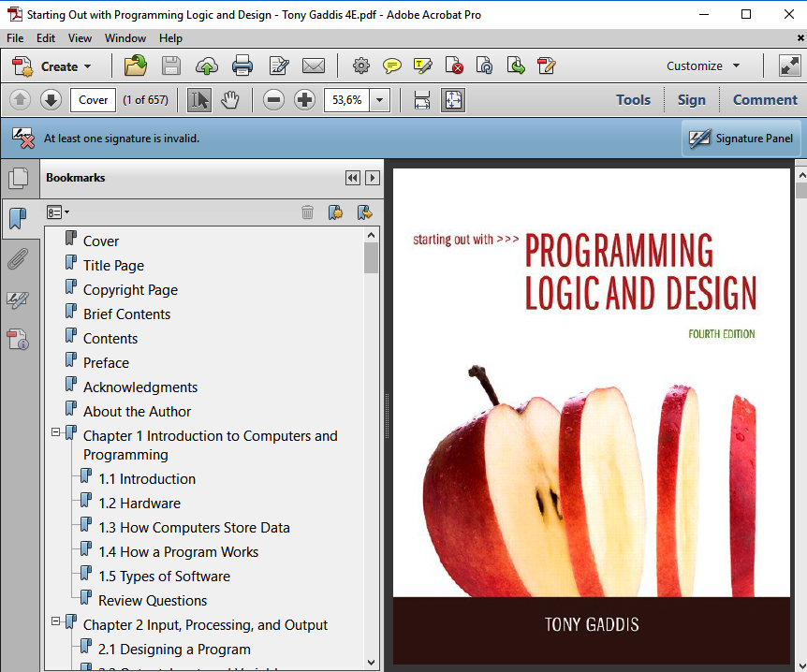Toggle fit one full page view

coord(453,100)
